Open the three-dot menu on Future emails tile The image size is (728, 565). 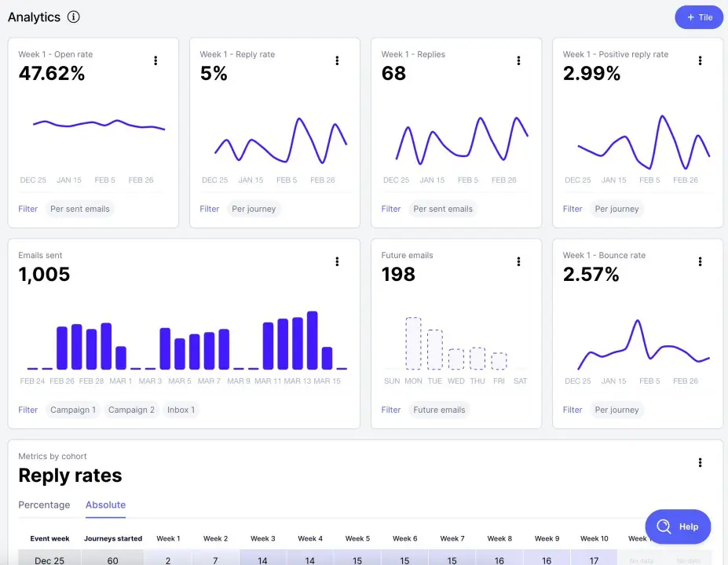pos(518,261)
